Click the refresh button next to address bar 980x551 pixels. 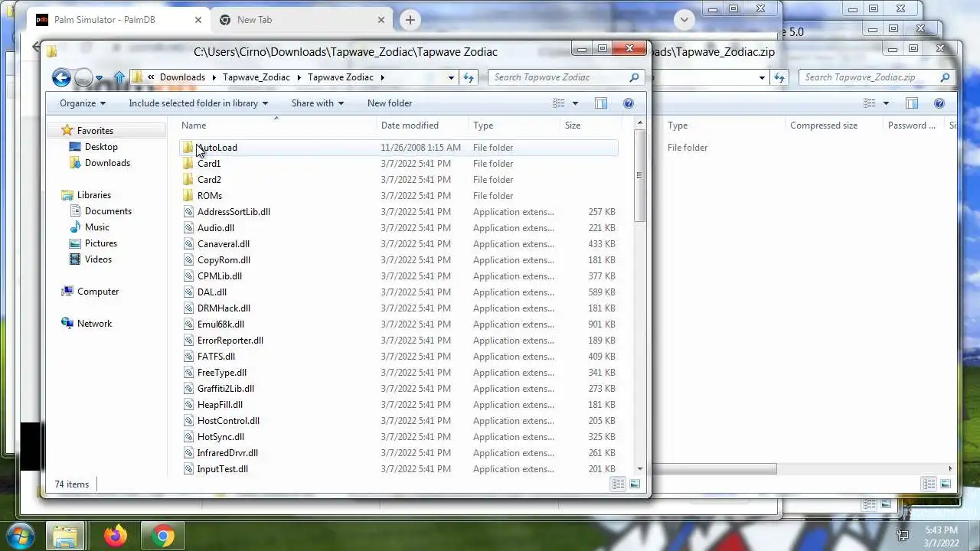pyautogui.click(x=469, y=77)
